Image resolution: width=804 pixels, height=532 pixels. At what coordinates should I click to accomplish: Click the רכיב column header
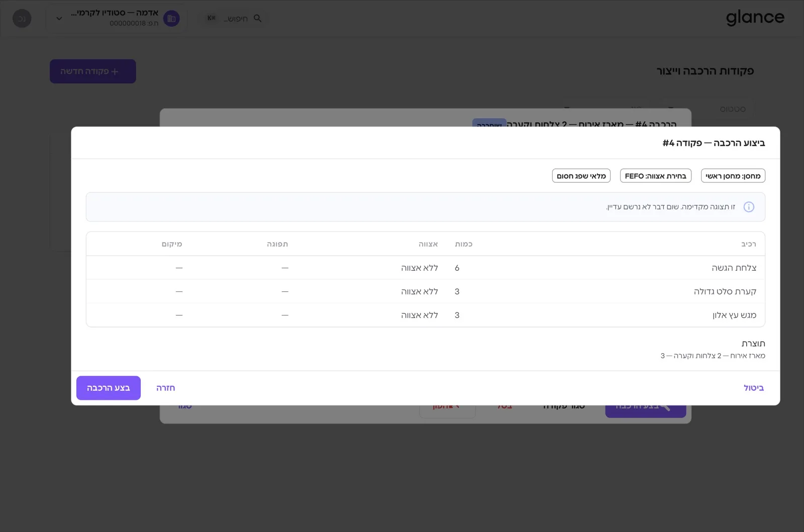point(749,244)
